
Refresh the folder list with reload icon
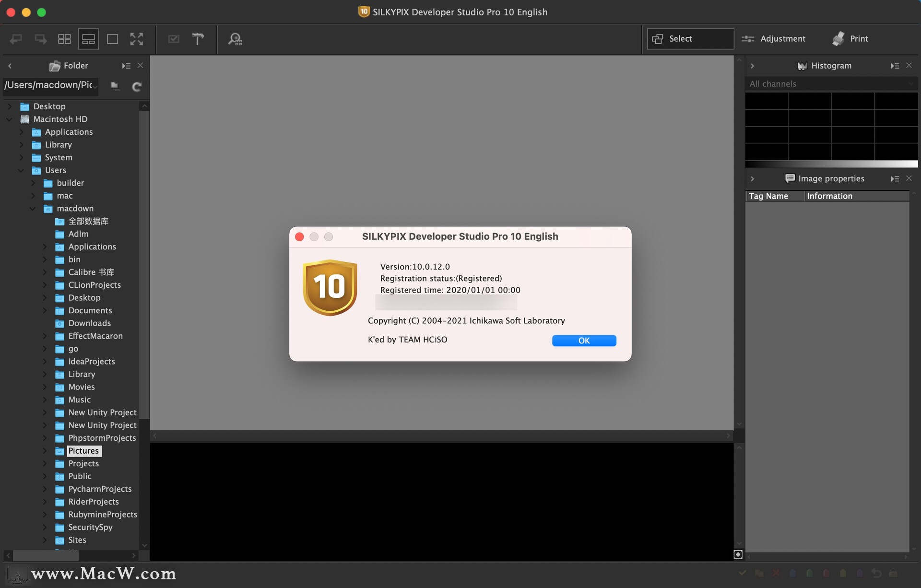point(137,86)
